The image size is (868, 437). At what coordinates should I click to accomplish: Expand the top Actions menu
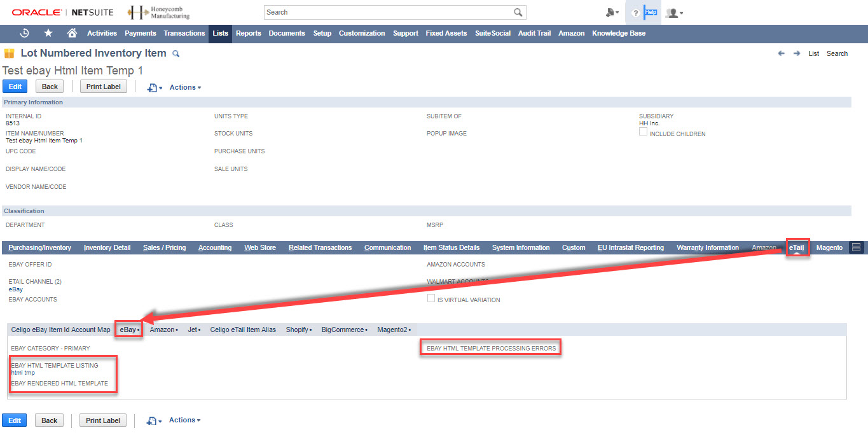point(185,87)
